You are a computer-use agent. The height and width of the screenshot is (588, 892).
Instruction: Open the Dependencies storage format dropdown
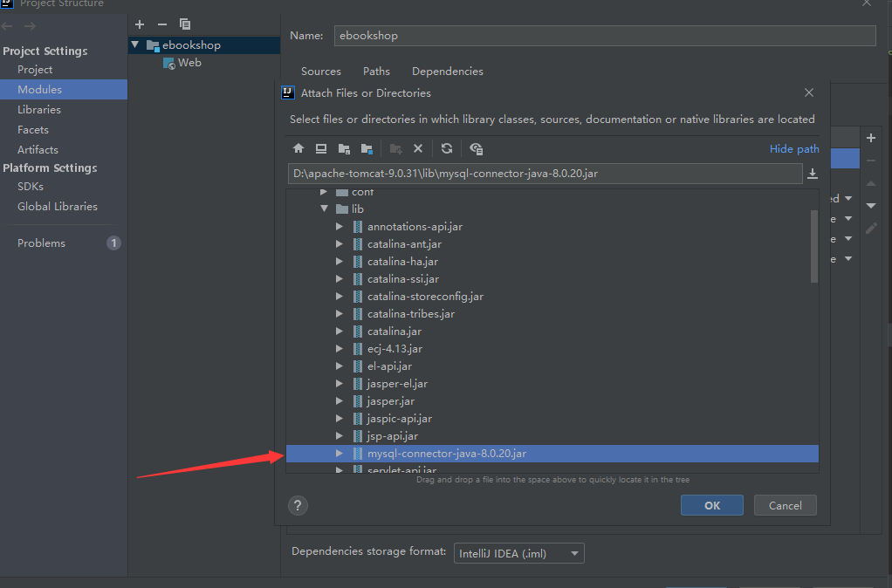(518, 553)
